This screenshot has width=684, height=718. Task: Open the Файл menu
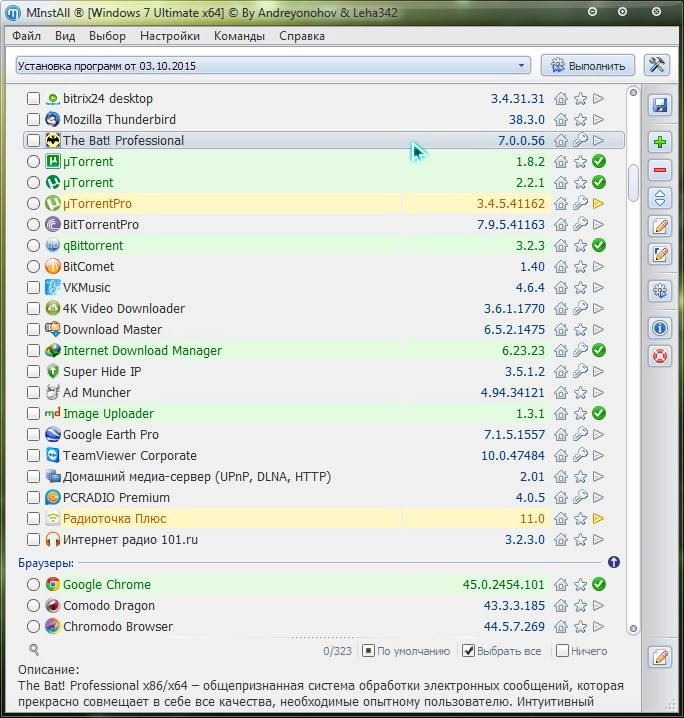pyautogui.click(x=27, y=36)
